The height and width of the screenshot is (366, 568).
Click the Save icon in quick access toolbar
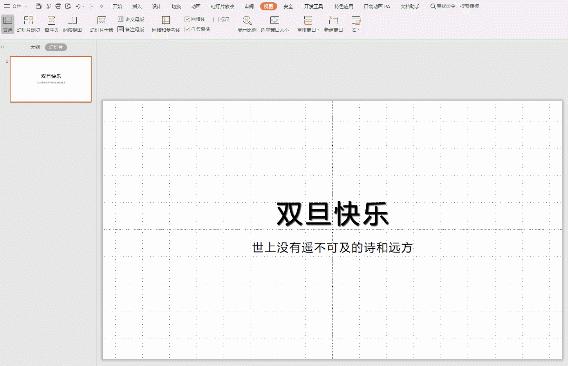point(39,6)
